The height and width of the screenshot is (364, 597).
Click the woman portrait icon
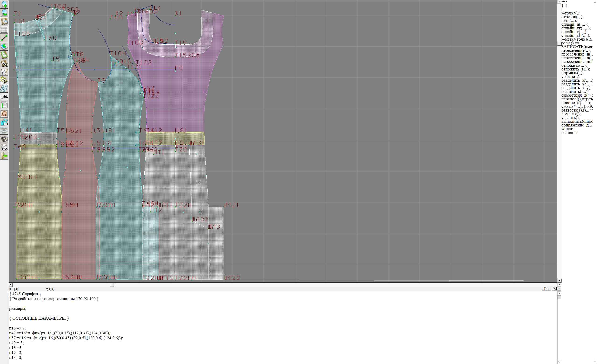coord(4,114)
